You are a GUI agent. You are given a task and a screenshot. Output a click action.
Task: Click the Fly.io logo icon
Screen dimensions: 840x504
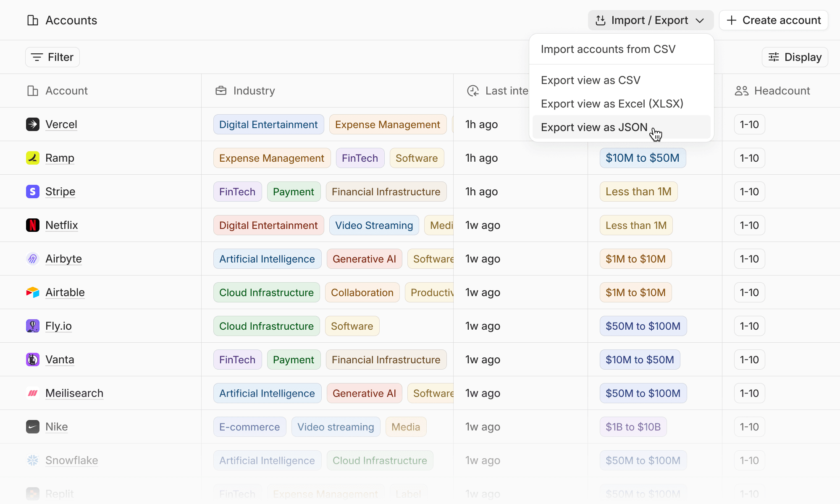coord(33,326)
